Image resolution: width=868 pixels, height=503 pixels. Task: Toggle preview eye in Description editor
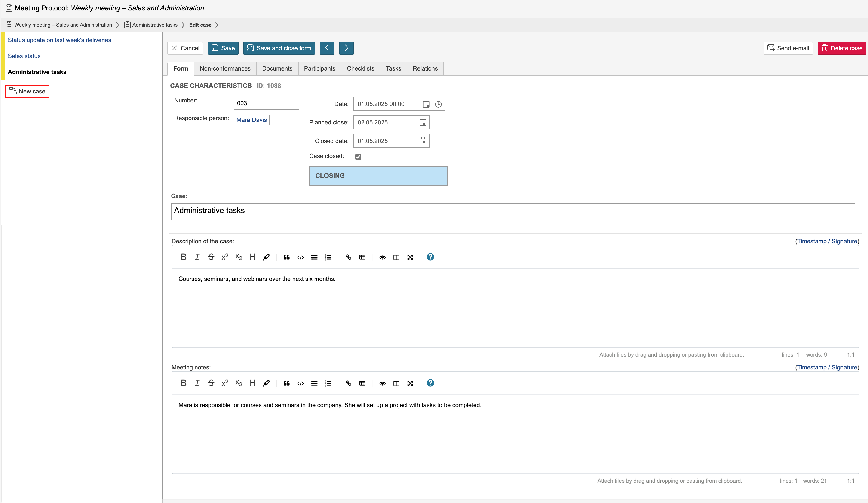click(382, 257)
